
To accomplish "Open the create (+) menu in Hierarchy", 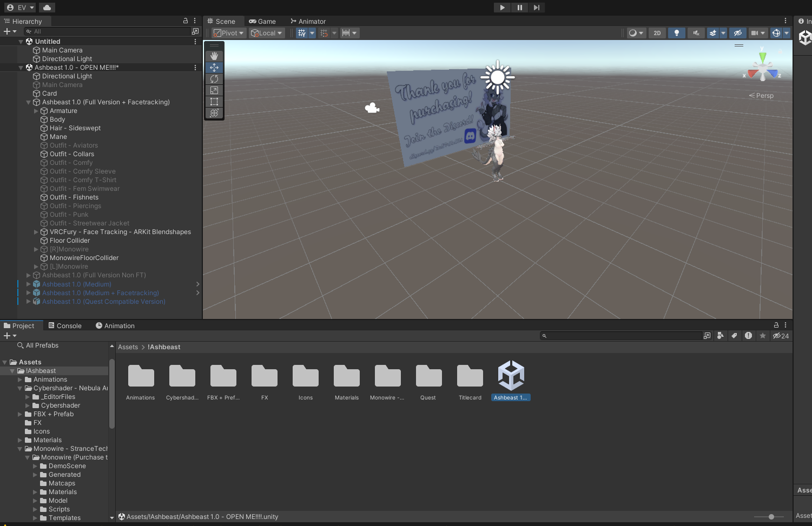I will (x=10, y=31).
